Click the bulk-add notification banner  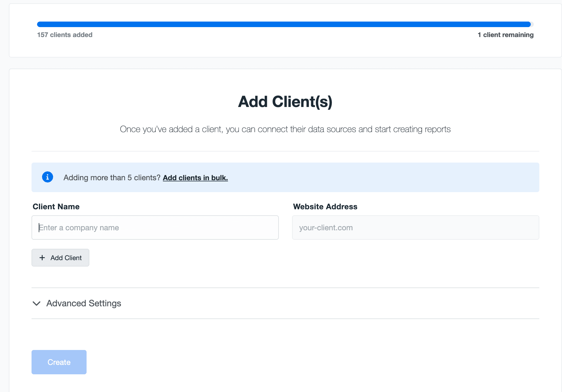tap(285, 177)
